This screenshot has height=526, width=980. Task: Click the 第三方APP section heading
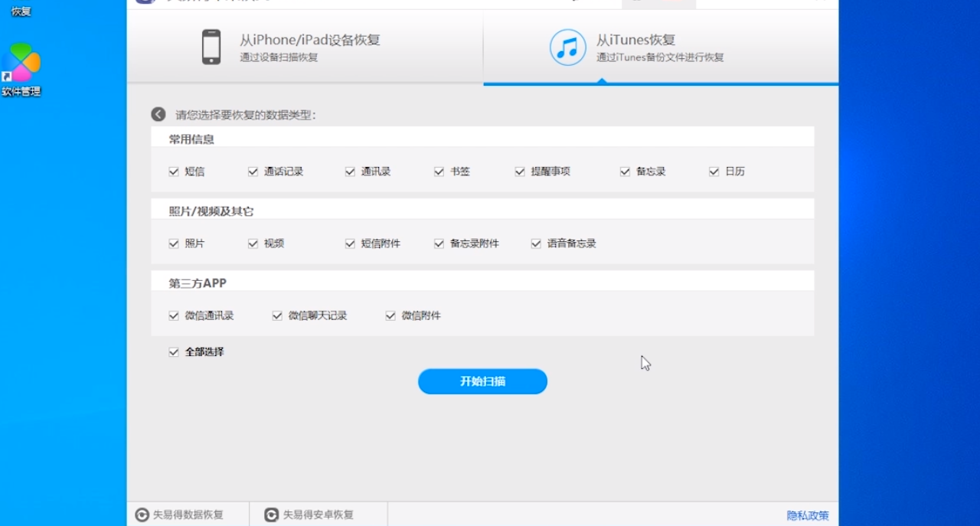[x=198, y=283]
